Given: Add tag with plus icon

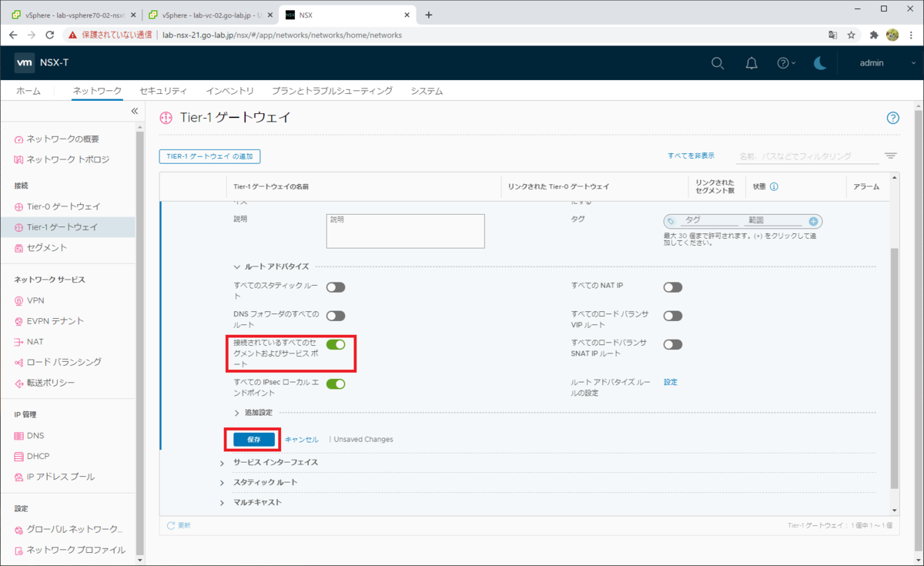Looking at the screenshot, I should pyautogui.click(x=813, y=221).
